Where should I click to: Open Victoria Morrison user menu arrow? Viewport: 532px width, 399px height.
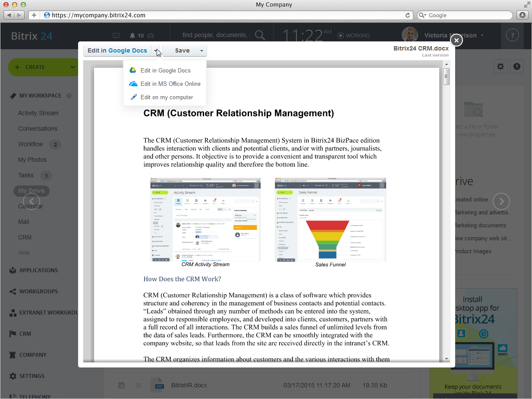(482, 35)
